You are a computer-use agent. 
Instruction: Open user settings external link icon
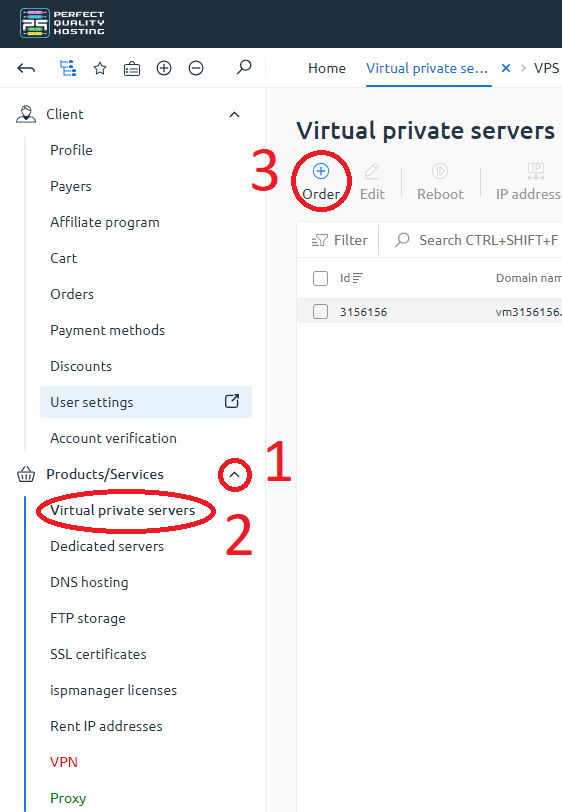pos(232,401)
